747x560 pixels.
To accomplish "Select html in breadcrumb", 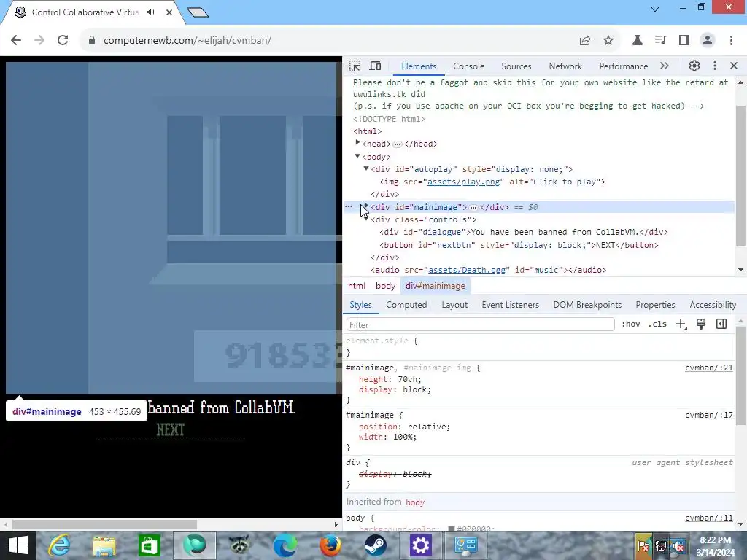I will click(x=356, y=286).
